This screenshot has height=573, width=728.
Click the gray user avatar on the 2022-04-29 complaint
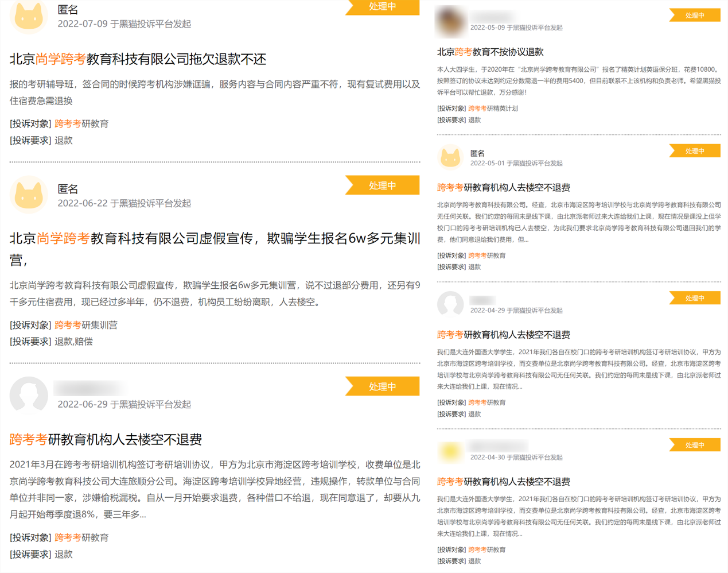pyautogui.click(x=450, y=304)
